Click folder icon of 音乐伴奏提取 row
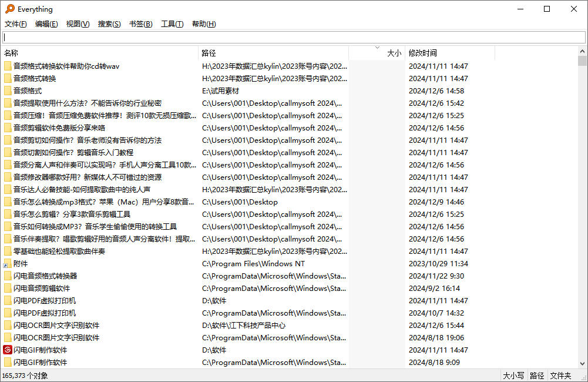 8,239
